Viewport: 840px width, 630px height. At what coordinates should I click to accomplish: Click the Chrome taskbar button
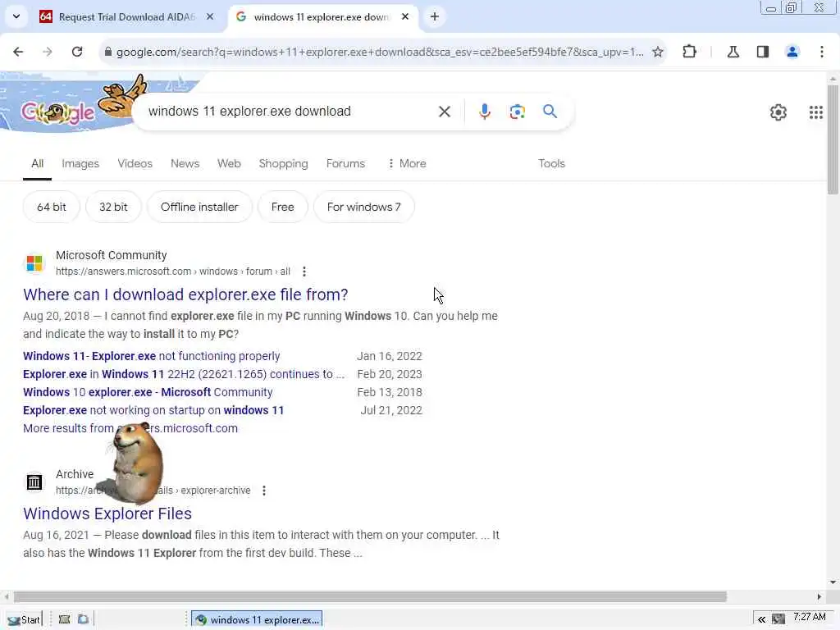257,620
